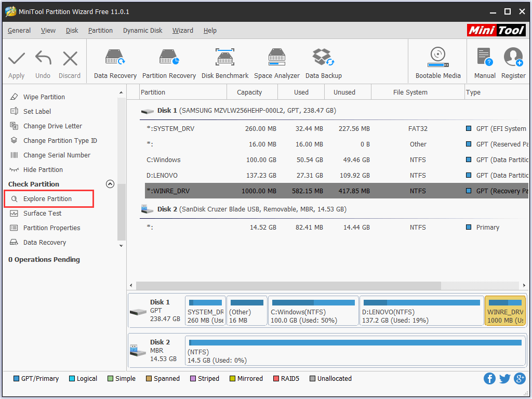
Task: Select Disk 2 MBR in disk map
Action: point(156,351)
